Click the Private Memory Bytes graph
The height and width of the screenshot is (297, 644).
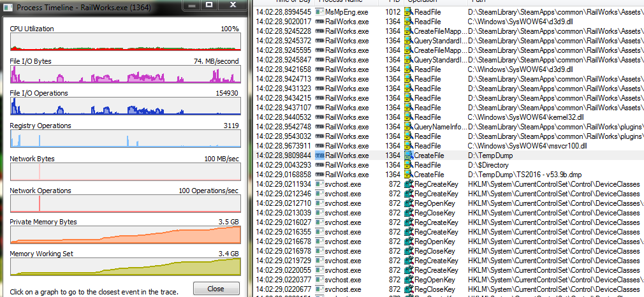[x=125, y=235]
